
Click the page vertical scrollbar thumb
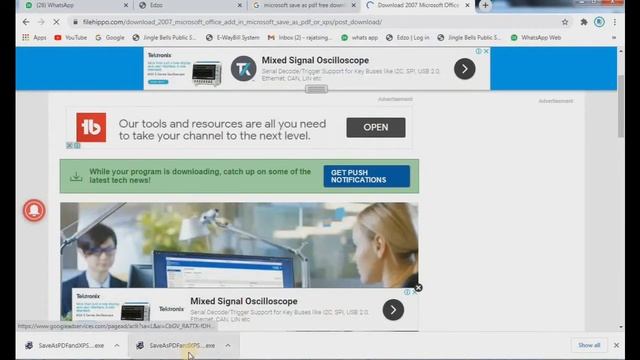[x=621, y=106]
